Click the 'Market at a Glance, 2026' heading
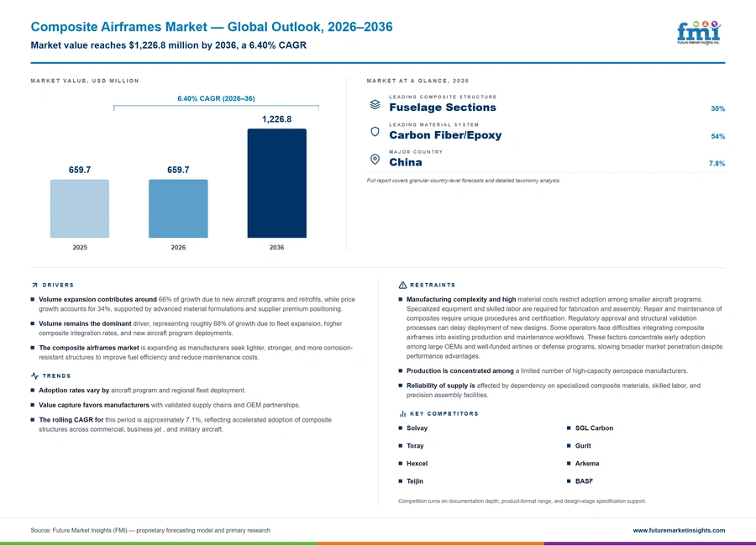The height and width of the screenshot is (546, 756). pyautogui.click(x=417, y=81)
